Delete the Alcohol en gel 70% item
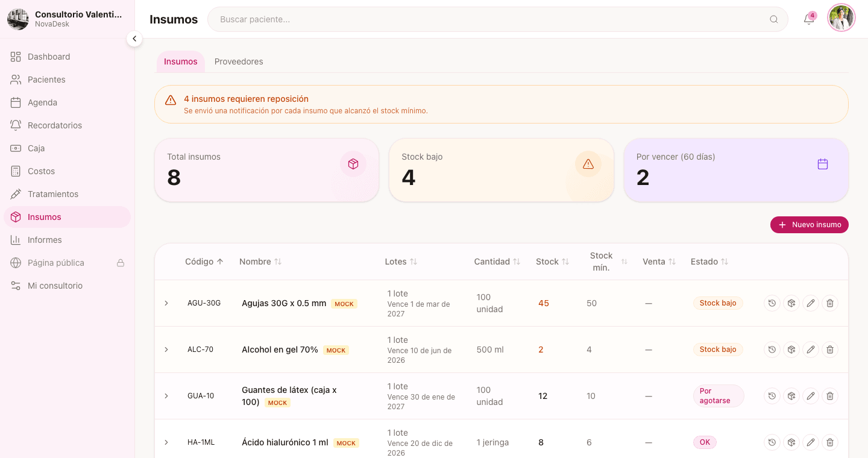 pyautogui.click(x=830, y=350)
